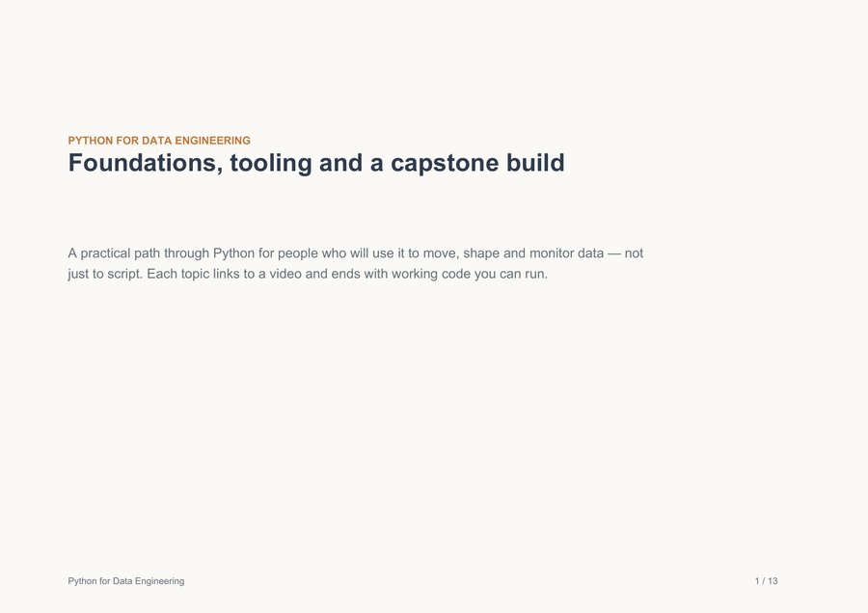Click the page indicator '1 / 13'
This screenshot has height=613, width=868.
coord(766,581)
